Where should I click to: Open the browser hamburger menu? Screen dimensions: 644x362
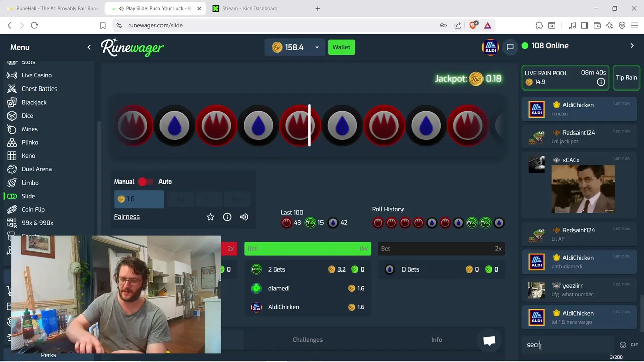[635, 25]
